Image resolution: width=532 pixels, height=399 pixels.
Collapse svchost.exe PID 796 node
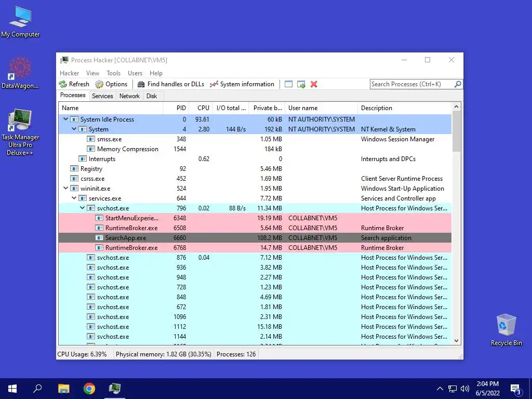click(83, 208)
